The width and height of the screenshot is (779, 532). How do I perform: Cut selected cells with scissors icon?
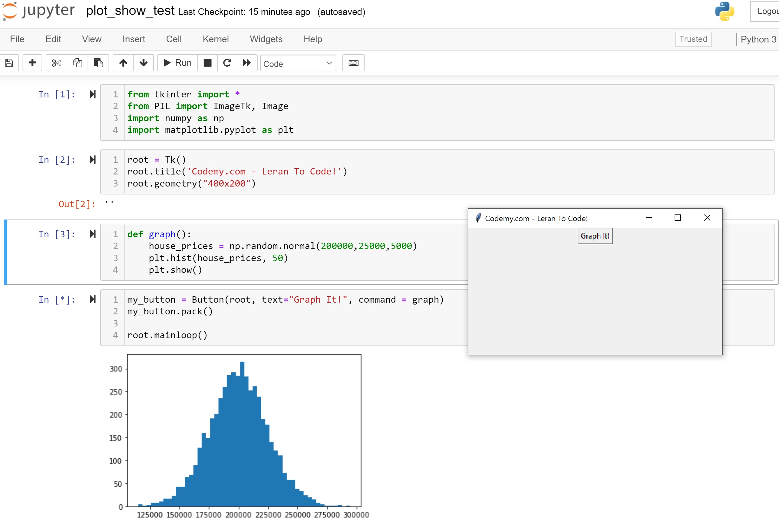(x=56, y=62)
